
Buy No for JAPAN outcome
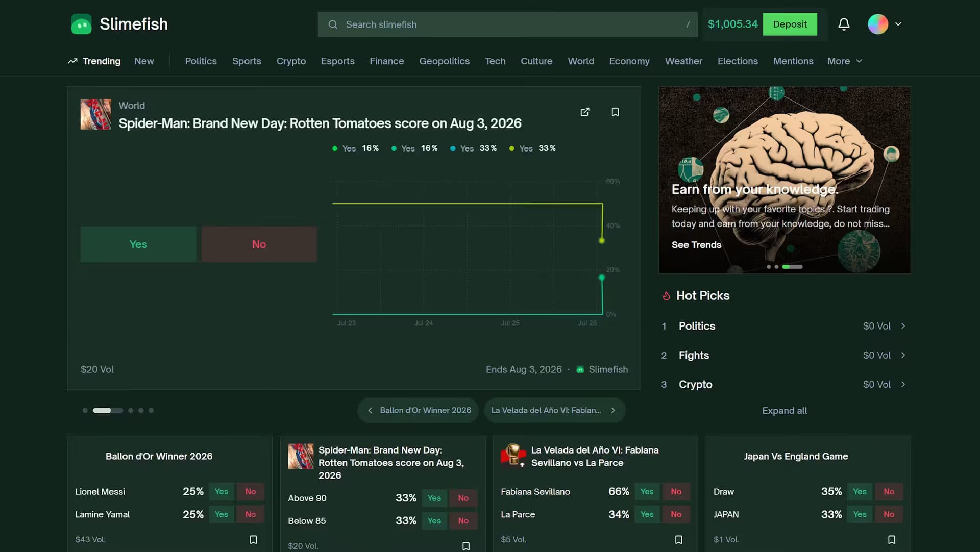coord(889,514)
